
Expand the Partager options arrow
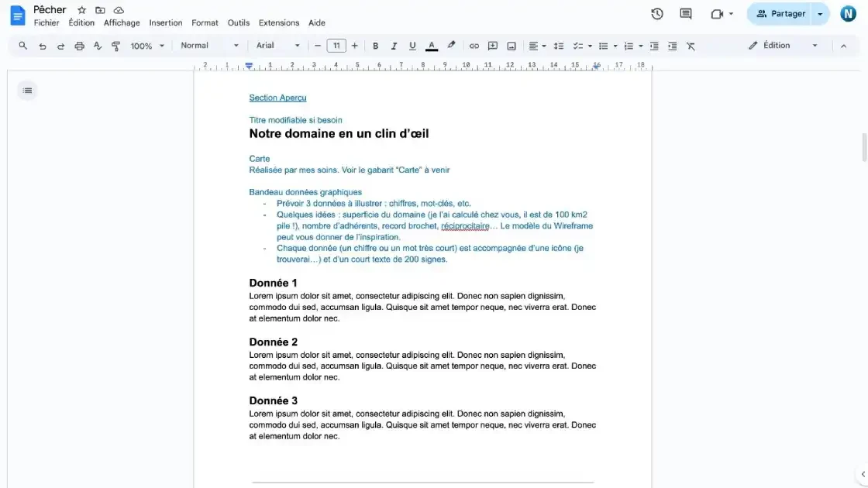(821, 14)
